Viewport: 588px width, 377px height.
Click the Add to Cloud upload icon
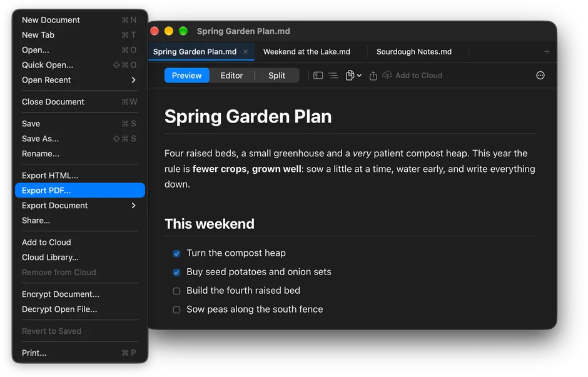pyautogui.click(x=387, y=75)
